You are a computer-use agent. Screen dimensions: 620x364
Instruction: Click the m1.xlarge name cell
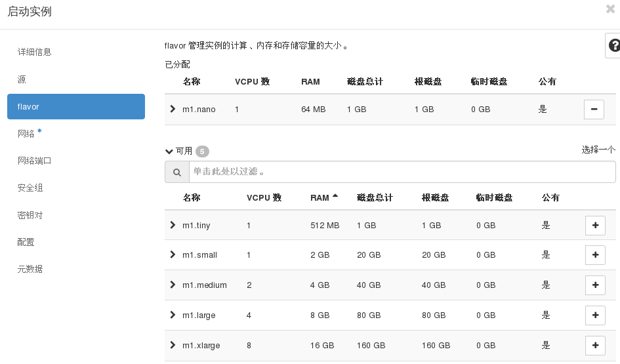tap(201, 346)
